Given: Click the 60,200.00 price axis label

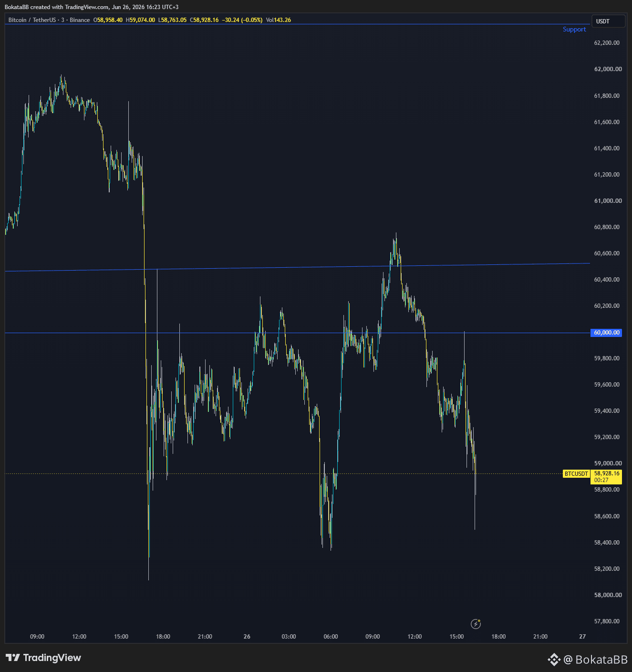Looking at the screenshot, I should (607, 306).
